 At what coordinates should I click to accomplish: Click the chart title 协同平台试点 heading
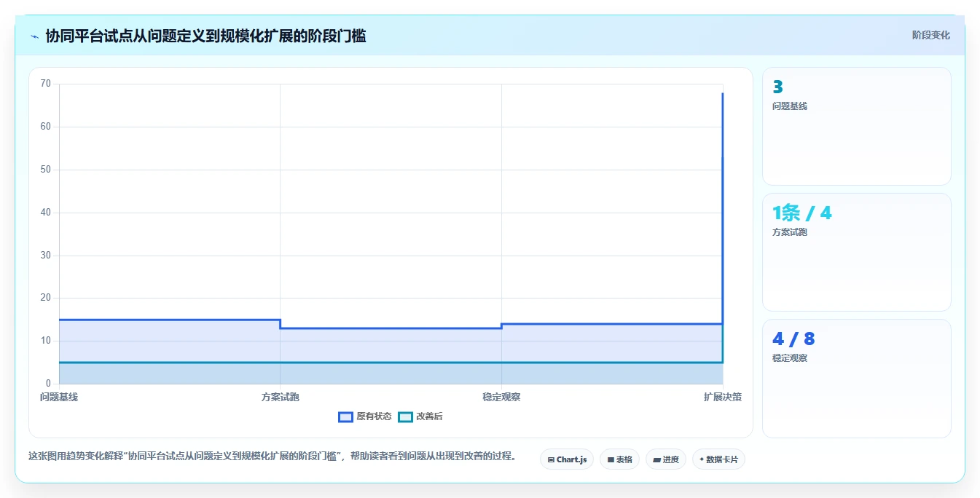[206, 36]
